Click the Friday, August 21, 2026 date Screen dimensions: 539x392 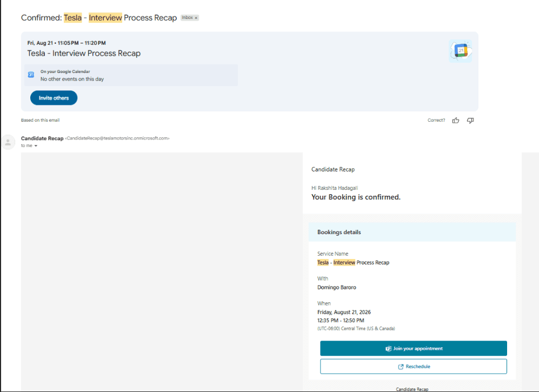click(x=344, y=312)
